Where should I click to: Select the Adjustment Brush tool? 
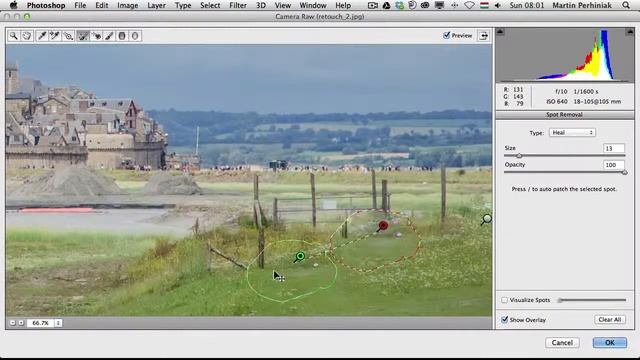click(109, 36)
